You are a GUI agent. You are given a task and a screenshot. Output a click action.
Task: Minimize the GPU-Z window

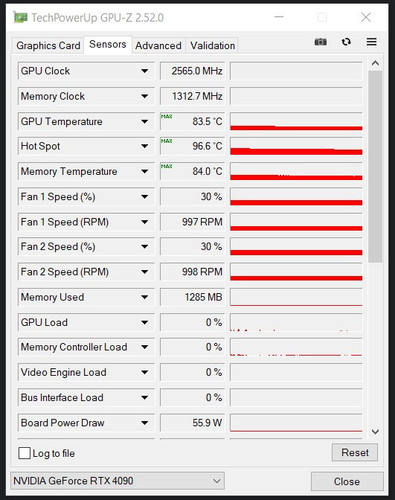click(279, 17)
